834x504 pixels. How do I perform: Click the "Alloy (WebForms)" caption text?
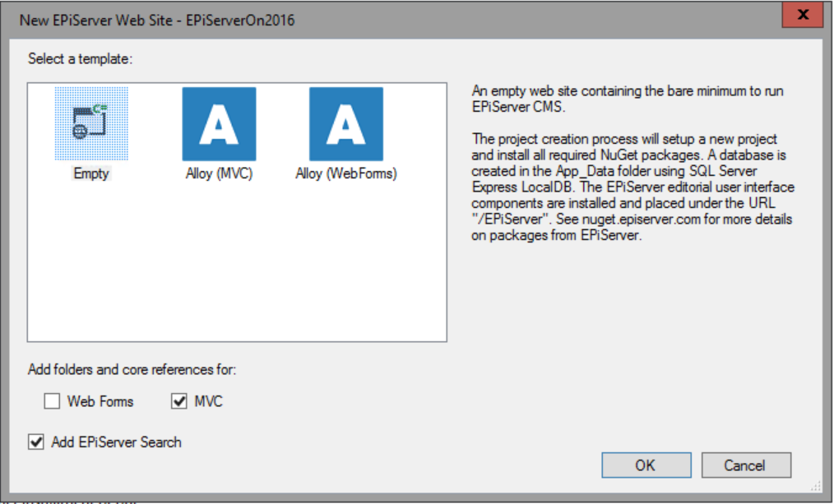(346, 174)
